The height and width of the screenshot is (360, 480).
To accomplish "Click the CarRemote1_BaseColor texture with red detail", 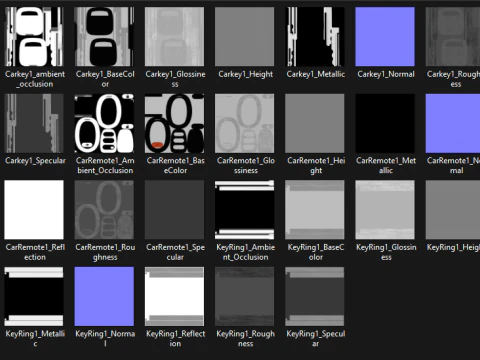I will coord(175,123).
